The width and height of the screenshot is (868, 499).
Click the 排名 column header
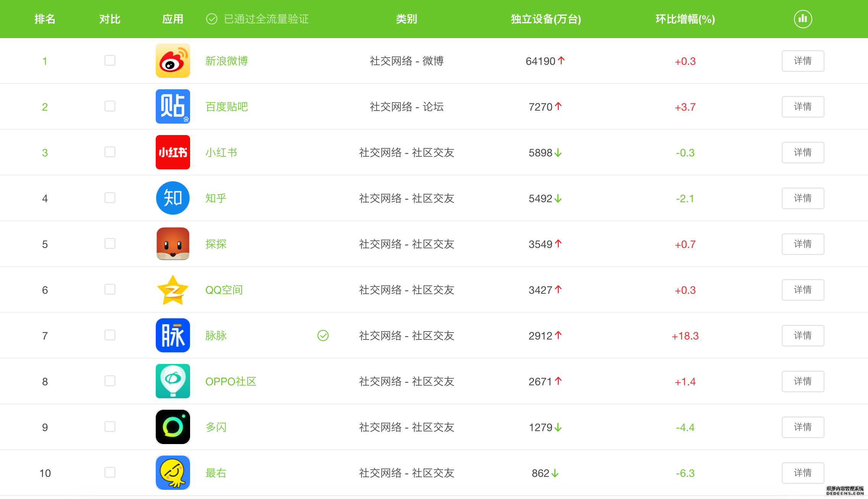coord(45,19)
